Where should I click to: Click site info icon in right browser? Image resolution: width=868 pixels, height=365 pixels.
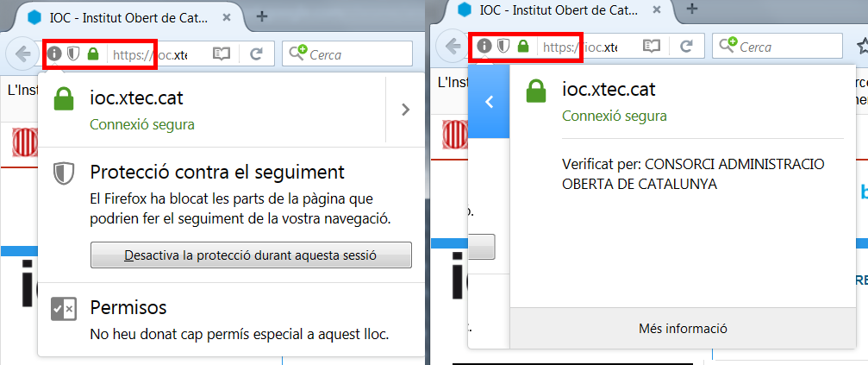(x=484, y=46)
